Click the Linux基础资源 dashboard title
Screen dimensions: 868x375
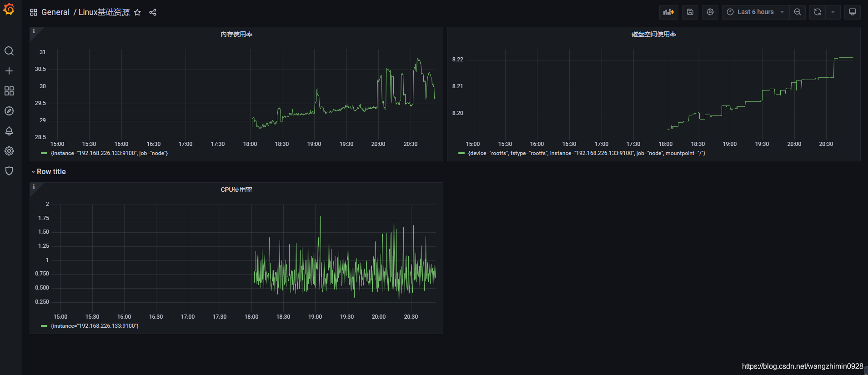pos(104,12)
